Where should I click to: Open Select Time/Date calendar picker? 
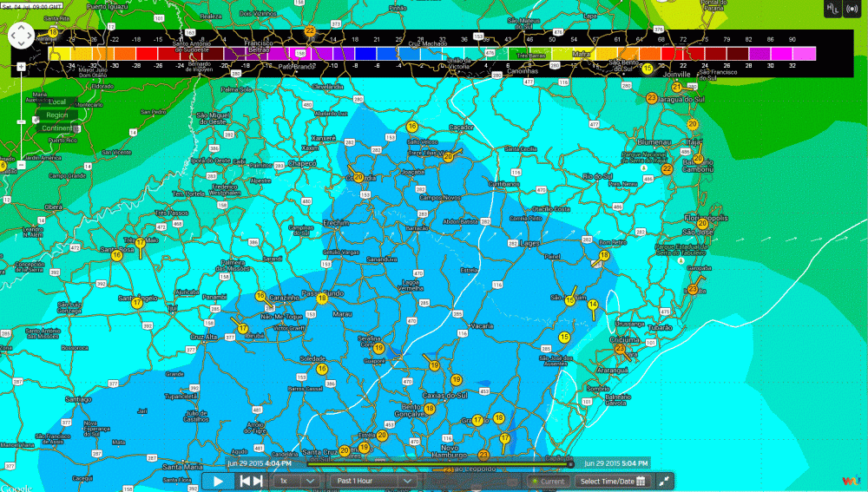pyautogui.click(x=613, y=481)
